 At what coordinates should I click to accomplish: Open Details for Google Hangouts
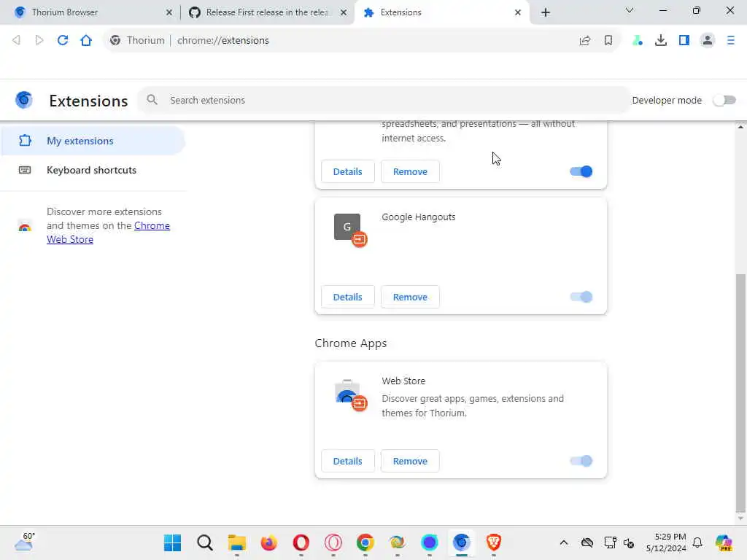point(348,297)
